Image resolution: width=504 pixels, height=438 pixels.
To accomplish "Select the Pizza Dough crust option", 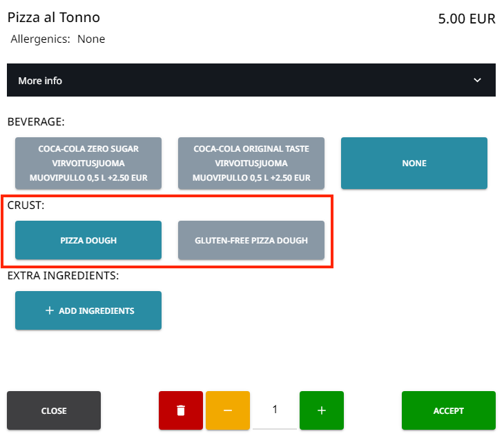I will [x=88, y=241].
